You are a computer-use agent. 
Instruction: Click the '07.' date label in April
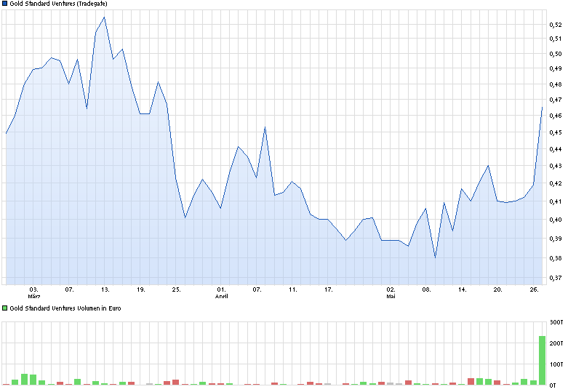257,289
